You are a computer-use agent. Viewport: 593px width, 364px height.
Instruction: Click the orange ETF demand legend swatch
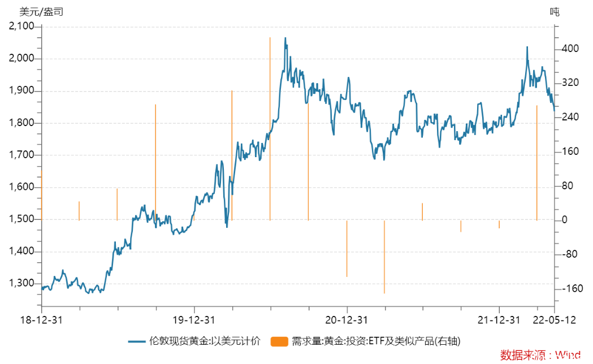279,342
